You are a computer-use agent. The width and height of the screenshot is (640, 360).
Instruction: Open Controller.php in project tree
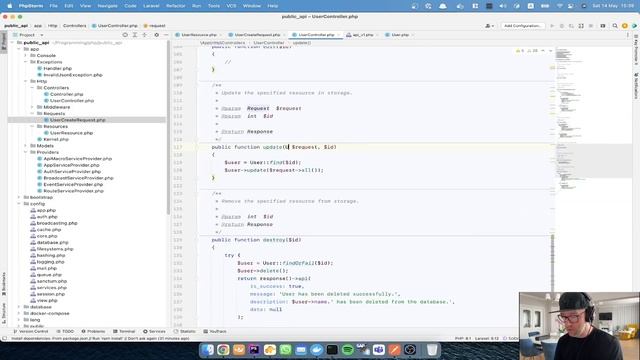pyautogui.click(x=63, y=94)
